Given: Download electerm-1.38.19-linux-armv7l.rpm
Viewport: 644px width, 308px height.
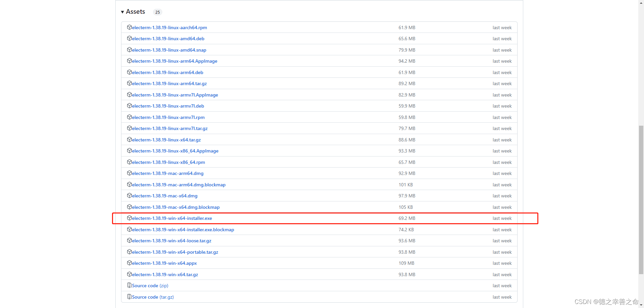Looking at the screenshot, I should click(x=168, y=117).
